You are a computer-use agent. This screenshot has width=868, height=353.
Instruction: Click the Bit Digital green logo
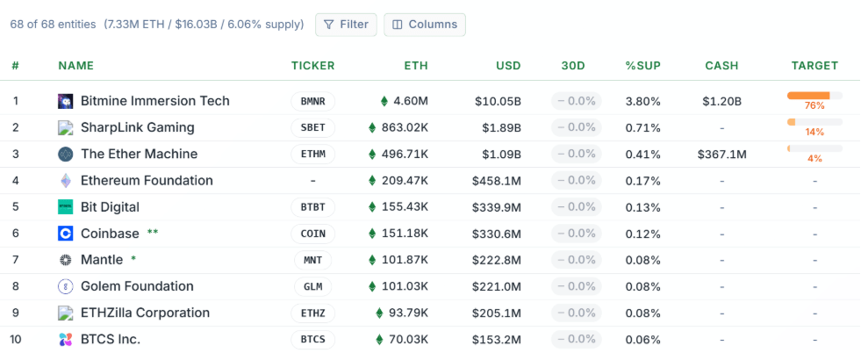[x=65, y=207]
